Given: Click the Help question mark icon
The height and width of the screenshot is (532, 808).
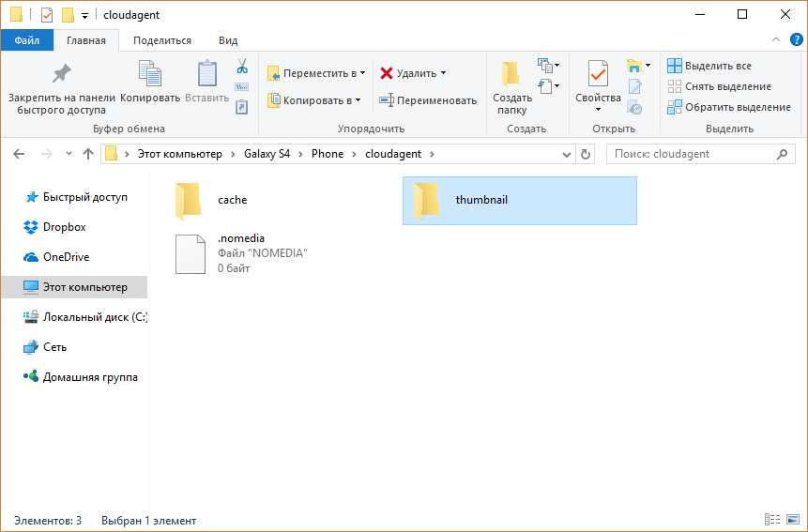Looking at the screenshot, I should [x=796, y=40].
